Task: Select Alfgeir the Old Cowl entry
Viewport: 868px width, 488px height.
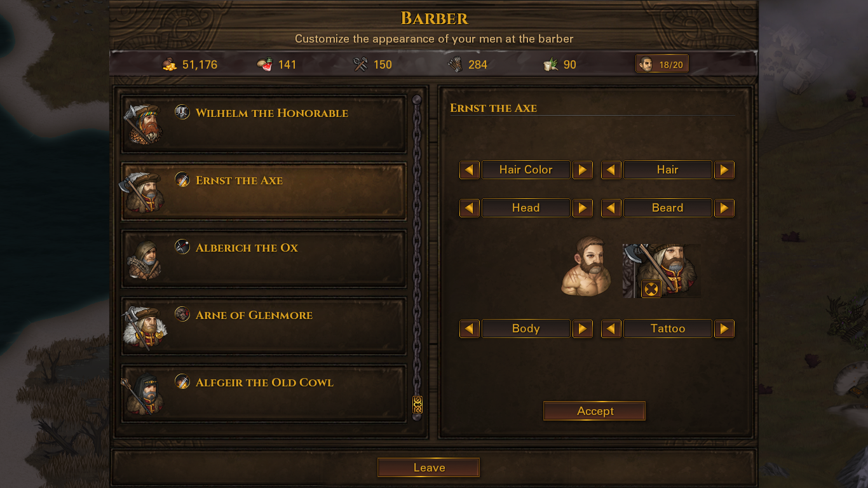Action: coord(264,393)
